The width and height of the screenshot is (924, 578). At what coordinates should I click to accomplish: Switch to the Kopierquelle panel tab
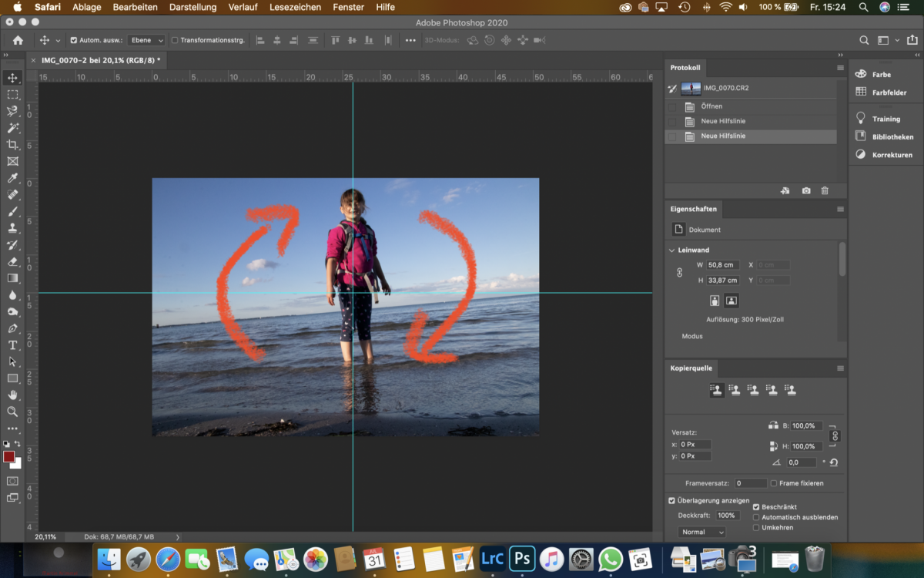click(x=691, y=368)
